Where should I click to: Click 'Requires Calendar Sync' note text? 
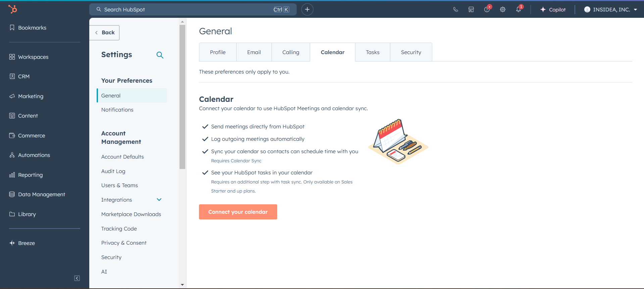coord(236,161)
